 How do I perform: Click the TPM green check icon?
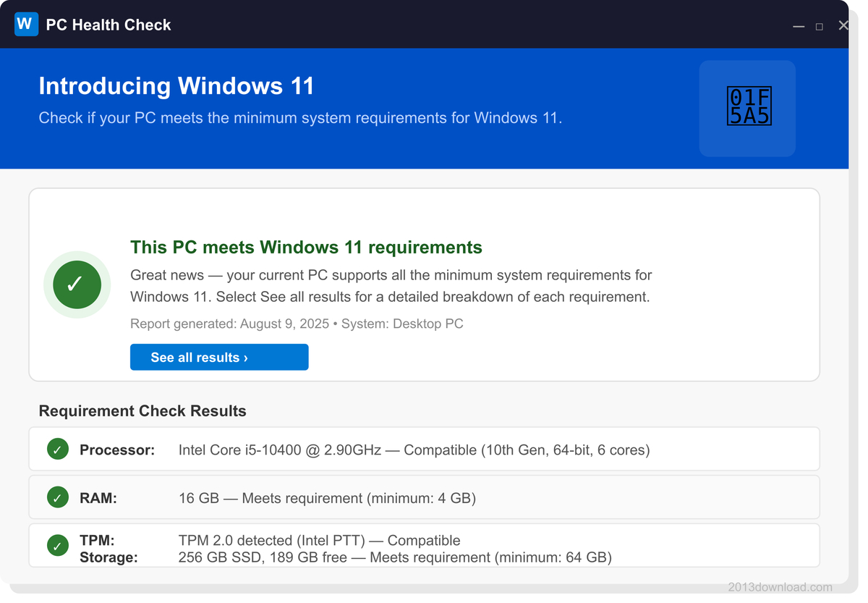(x=58, y=546)
